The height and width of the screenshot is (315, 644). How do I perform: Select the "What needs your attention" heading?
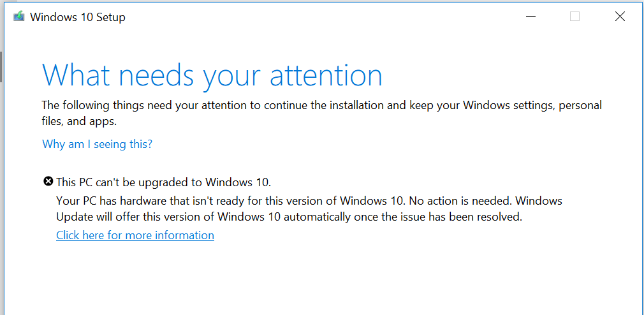[x=212, y=75]
